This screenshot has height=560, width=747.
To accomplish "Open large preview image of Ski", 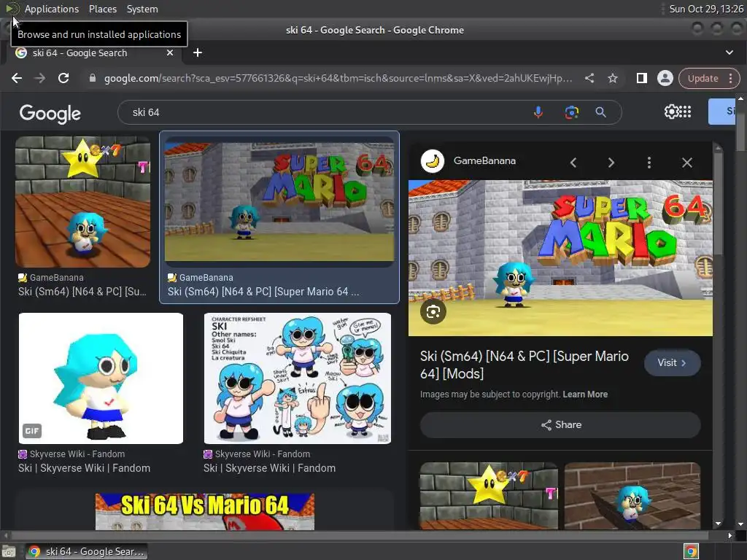I will 560,258.
